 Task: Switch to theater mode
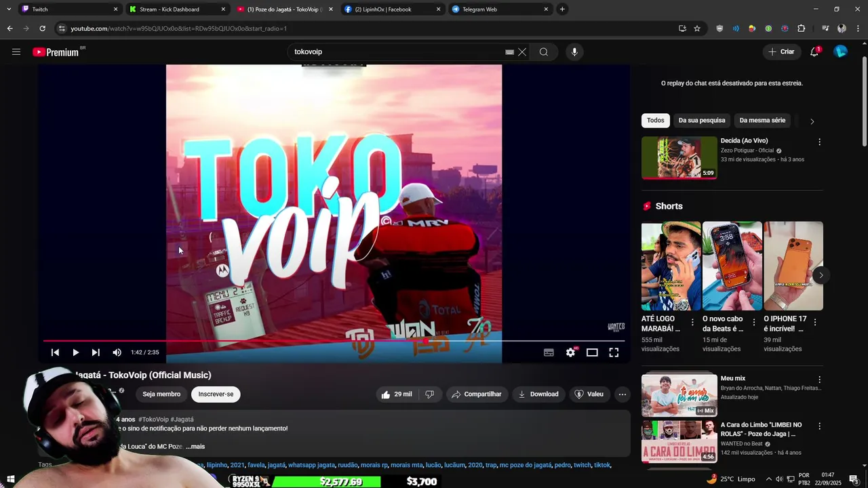pyautogui.click(x=592, y=352)
